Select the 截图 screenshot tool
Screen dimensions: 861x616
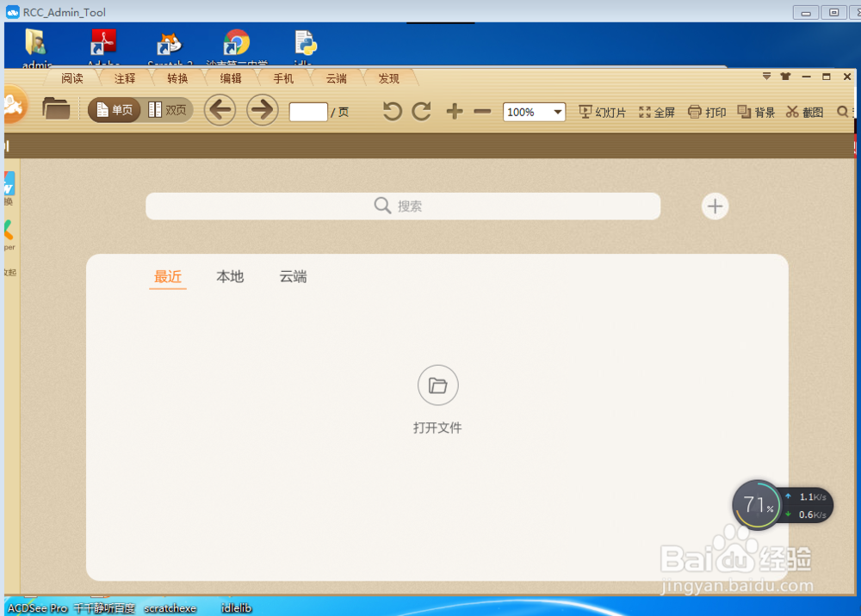[x=804, y=111]
